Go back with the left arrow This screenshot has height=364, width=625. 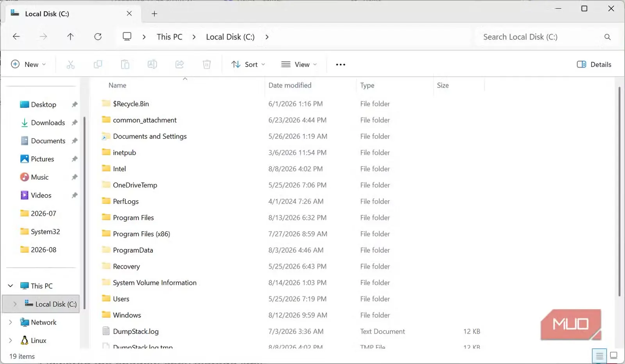click(x=16, y=37)
